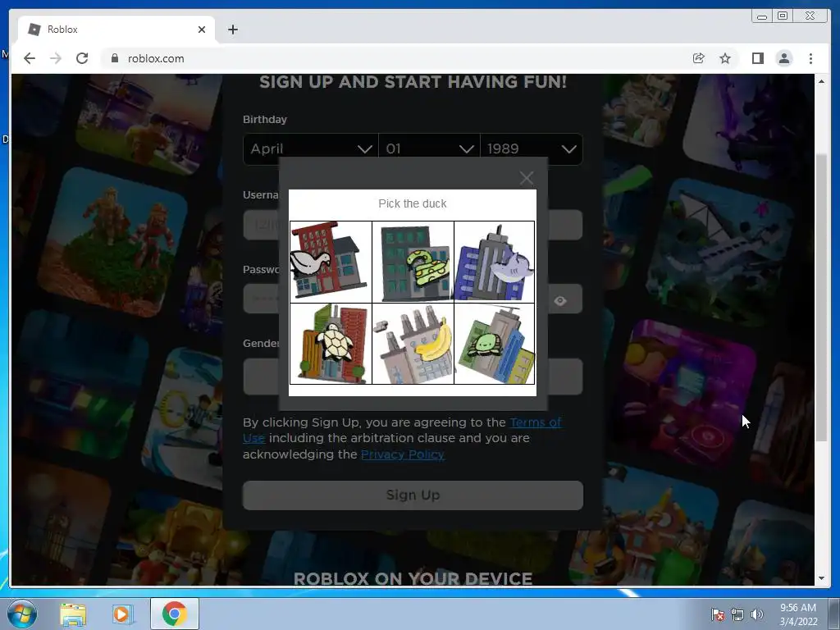
Task: Click the vertical scrollbar thumb
Action: pos(821,297)
